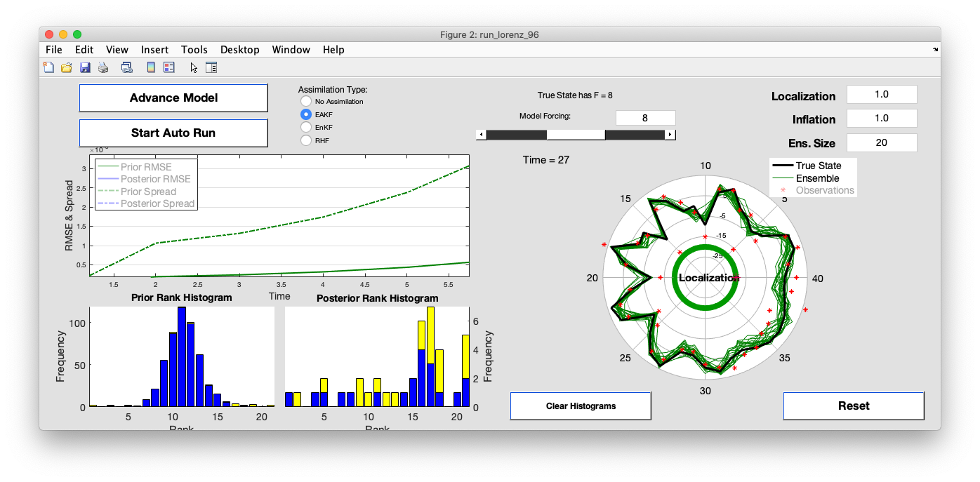This screenshot has height=482, width=980.
Task: Save the figure using the floppy disk icon
Action: click(x=85, y=67)
